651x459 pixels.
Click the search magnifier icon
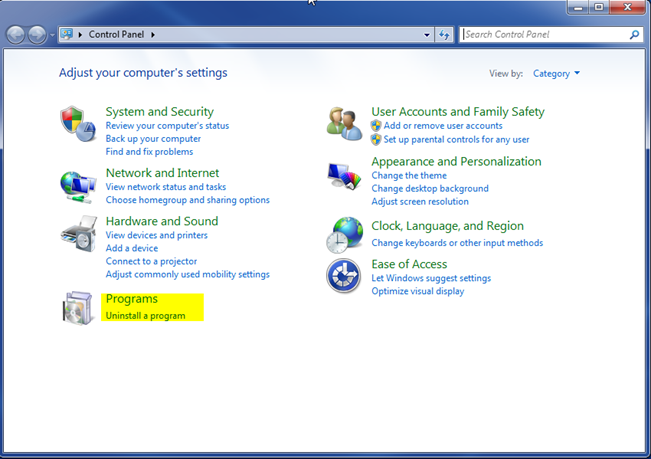tap(634, 35)
